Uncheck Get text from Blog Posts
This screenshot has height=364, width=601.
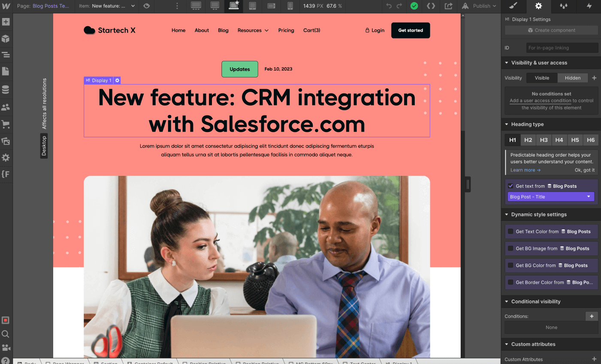pyautogui.click(x=510, y=186)
